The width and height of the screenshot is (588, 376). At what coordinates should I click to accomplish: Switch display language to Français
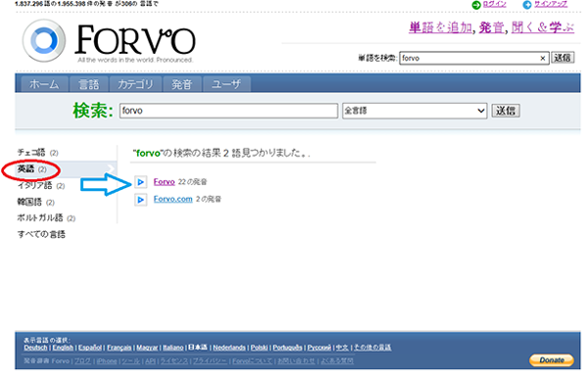pyautogui.click(x=120, y=348)
